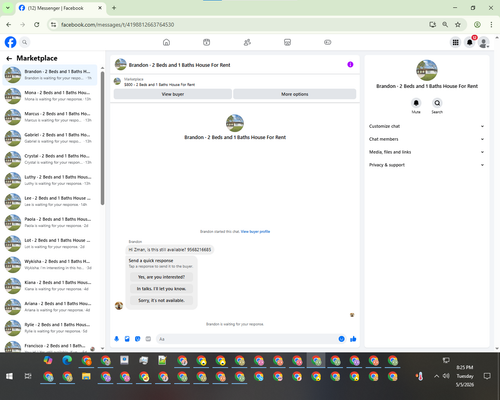Click the View buyer button
Image resolution: width=500 pixels, height=400 pixels.
173,94
